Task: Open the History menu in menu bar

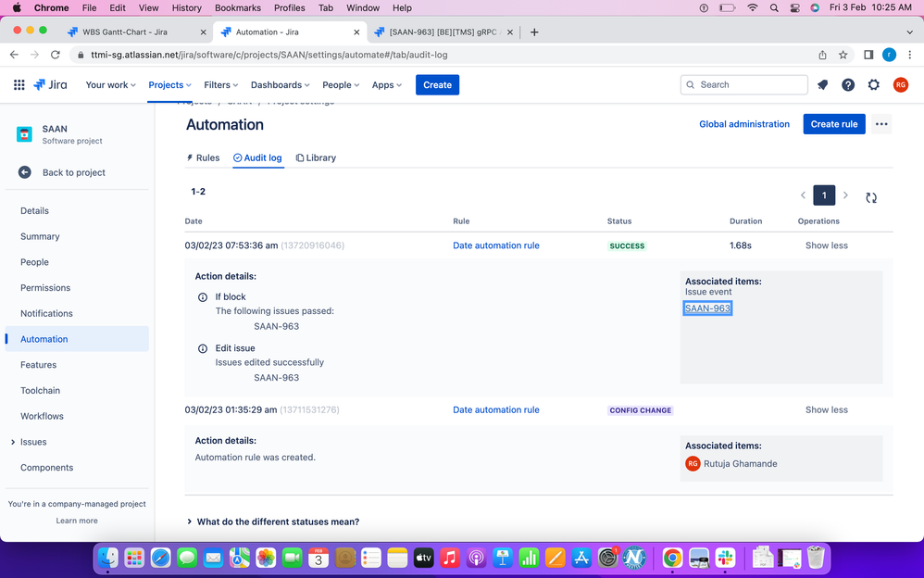Action: coord(186,7)
